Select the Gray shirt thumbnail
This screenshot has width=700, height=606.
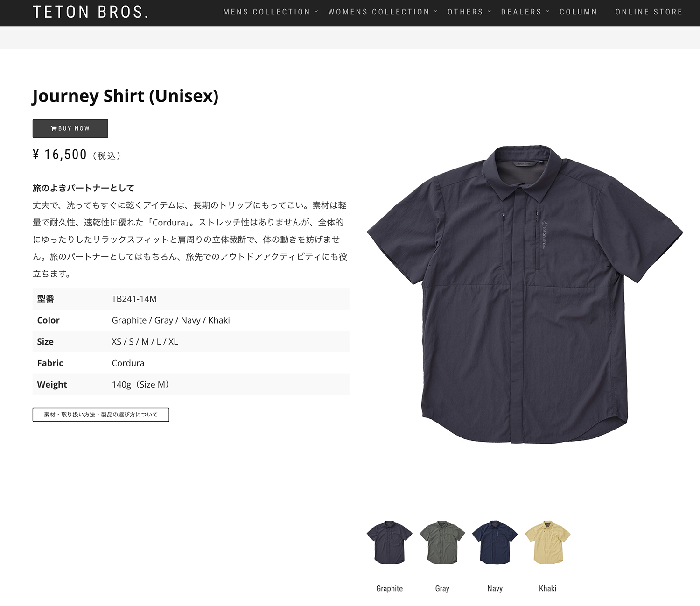(x=442, y=542)
